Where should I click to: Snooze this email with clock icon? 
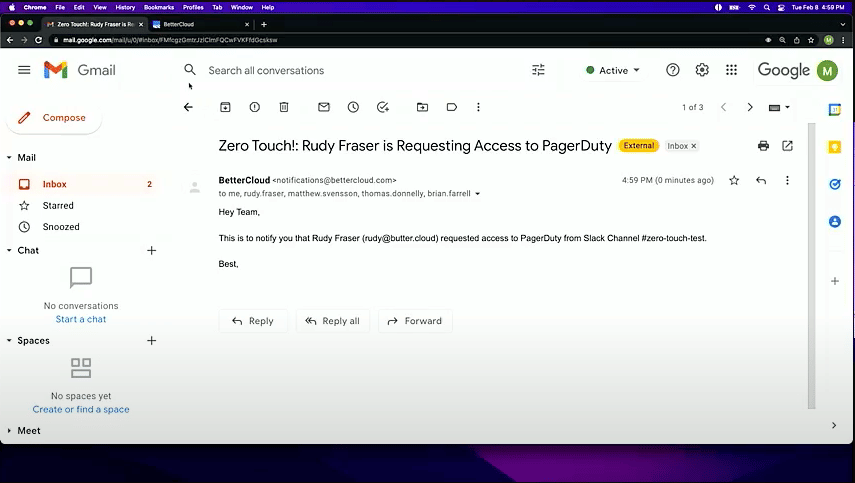[x=353, y=107]
